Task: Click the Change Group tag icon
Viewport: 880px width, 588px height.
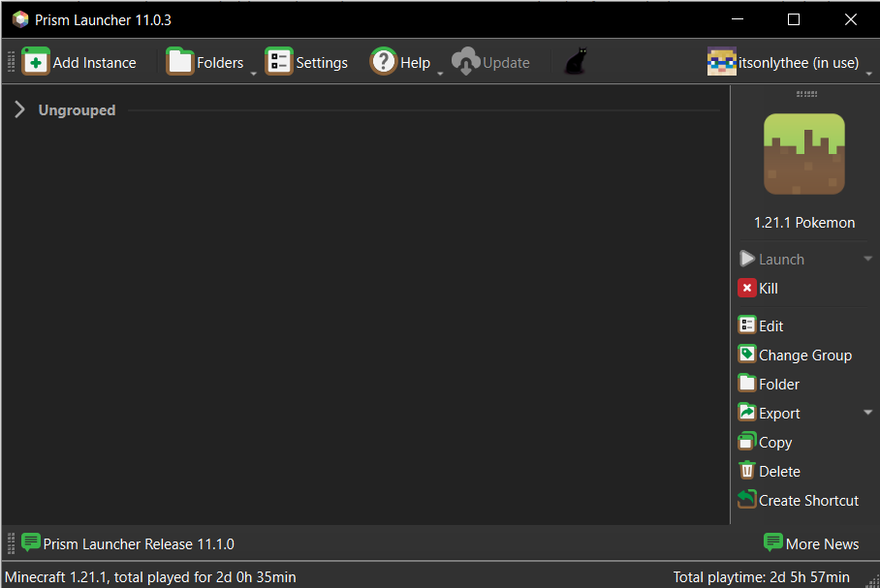Action: point(747,355)
